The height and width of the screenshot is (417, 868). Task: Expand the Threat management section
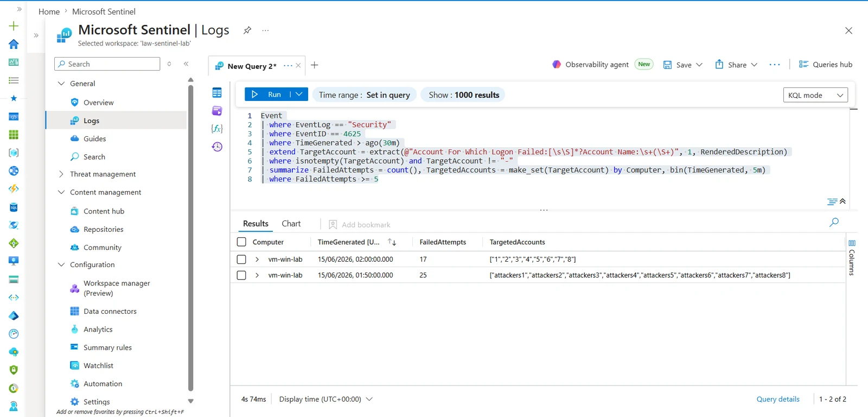click(61, 174)
